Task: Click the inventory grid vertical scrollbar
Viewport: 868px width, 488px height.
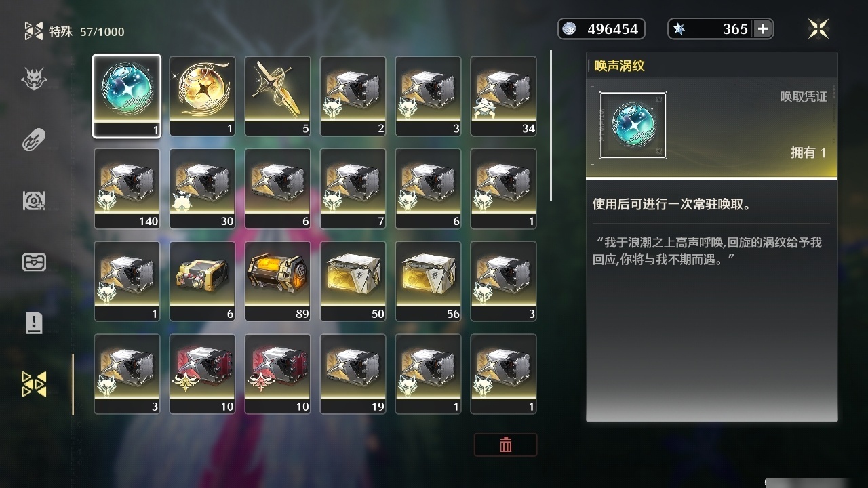Action: click(551, 125)
